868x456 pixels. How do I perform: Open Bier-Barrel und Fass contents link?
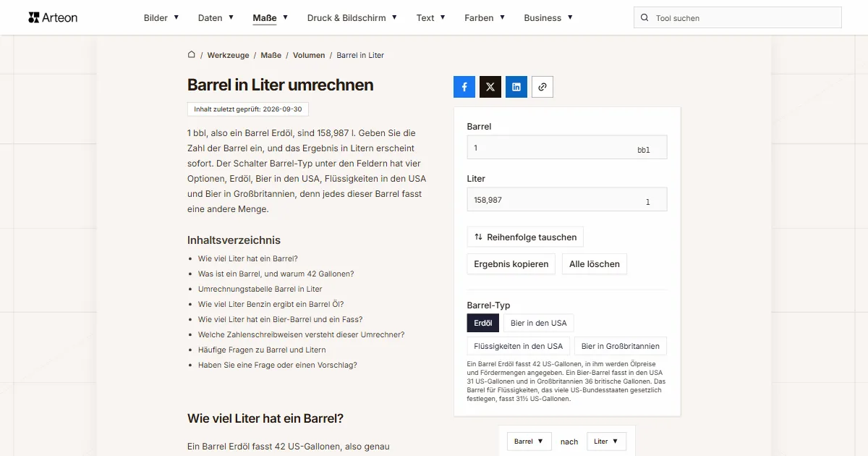pyautogui.click(x=281, y=319)
